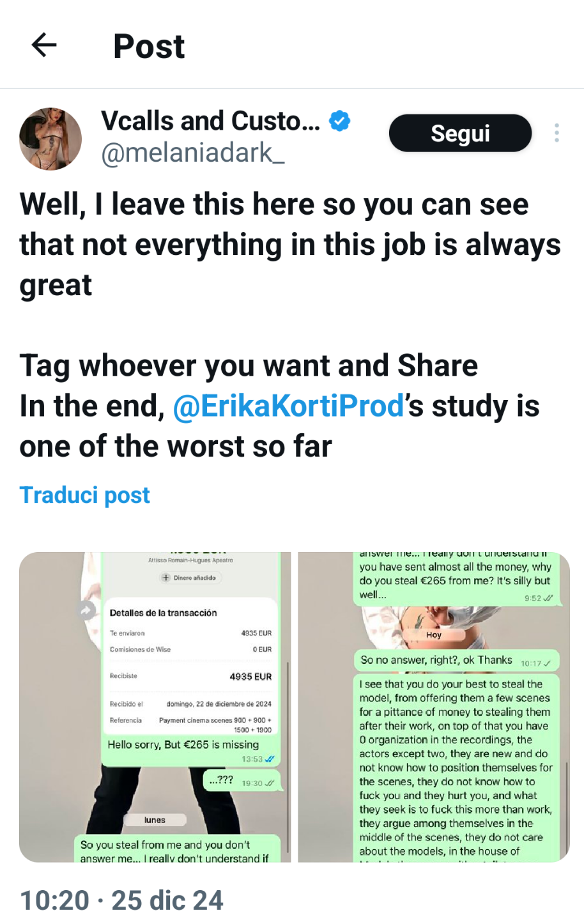Image resolution: width=584 pixels, height=924 pixels.
Task: Tap the blue verified badge icon
Action: point(339,121)
